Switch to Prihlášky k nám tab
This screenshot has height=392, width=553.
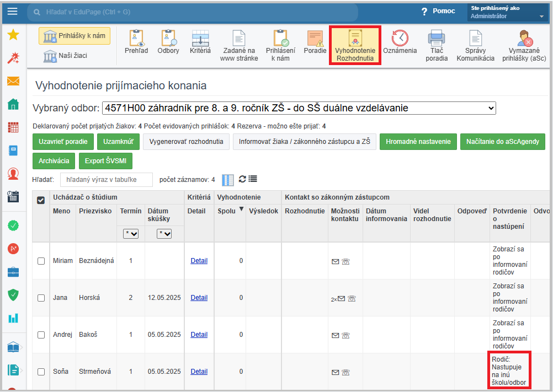click(75, 36)
